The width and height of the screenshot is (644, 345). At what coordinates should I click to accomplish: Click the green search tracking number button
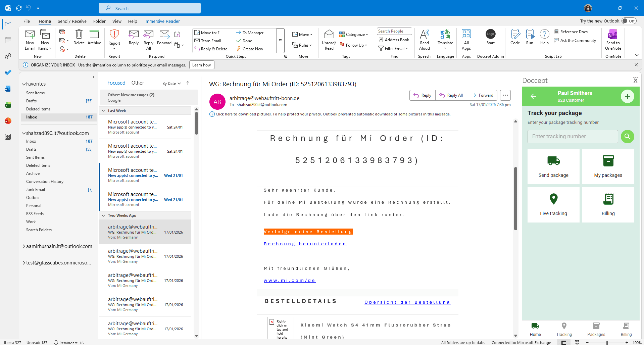click(x=627, y=137)
